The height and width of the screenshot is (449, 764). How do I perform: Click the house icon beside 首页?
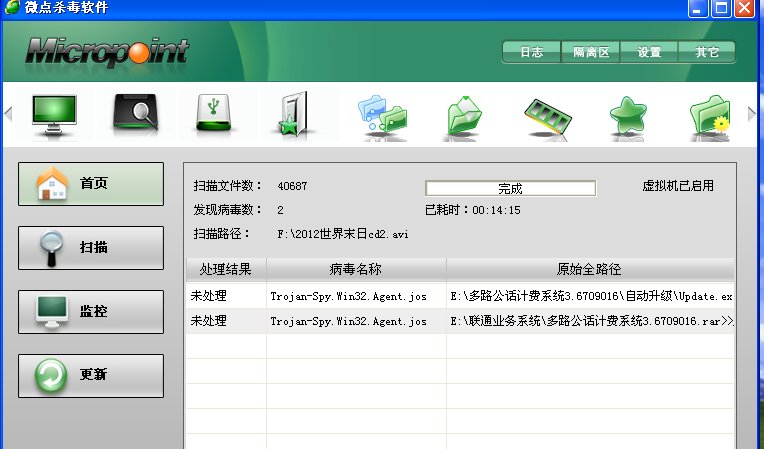tap(52, 184)
